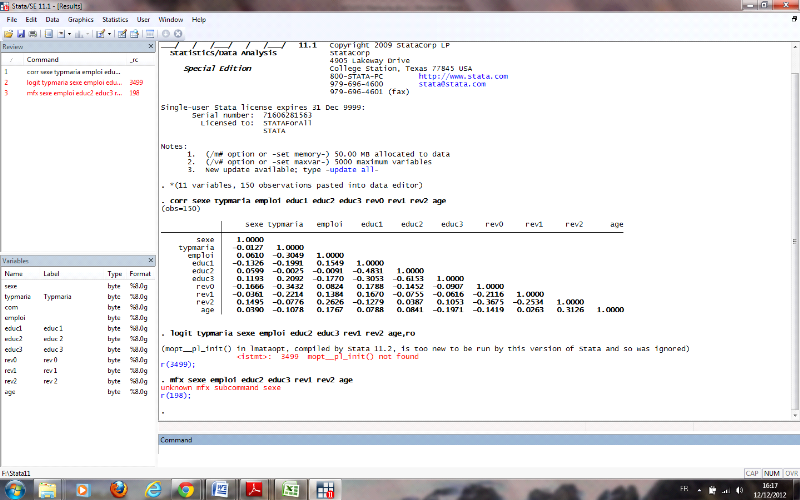The height and width of the screenshot is (500, 800).
Task: Launch Google Chrome from the taskbar
Action: point(186,489)
